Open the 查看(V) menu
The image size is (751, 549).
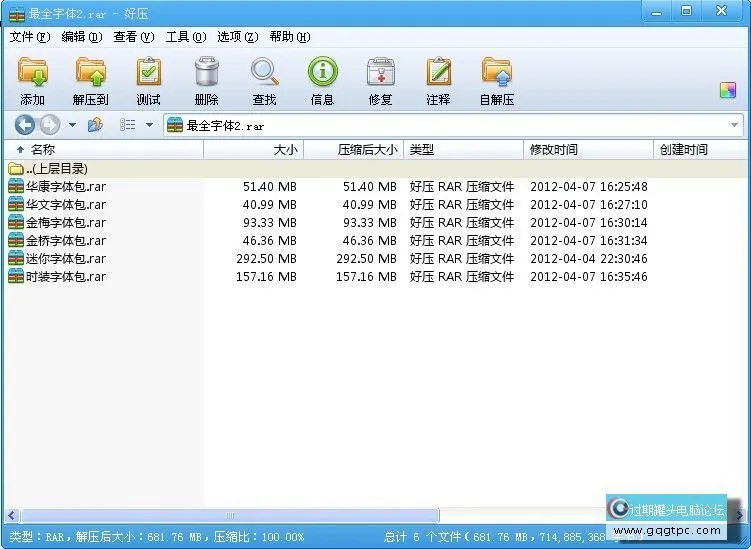[134, 37]
